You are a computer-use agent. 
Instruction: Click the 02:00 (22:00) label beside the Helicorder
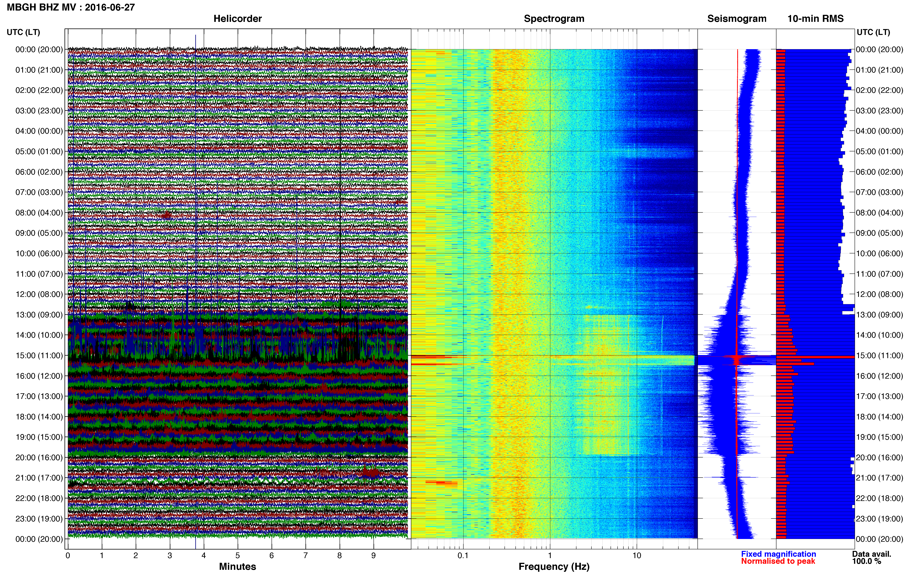click(39, 90)
